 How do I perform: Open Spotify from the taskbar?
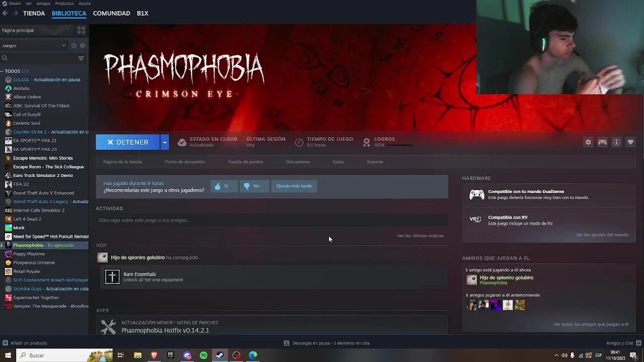click(x=203, y=355)
